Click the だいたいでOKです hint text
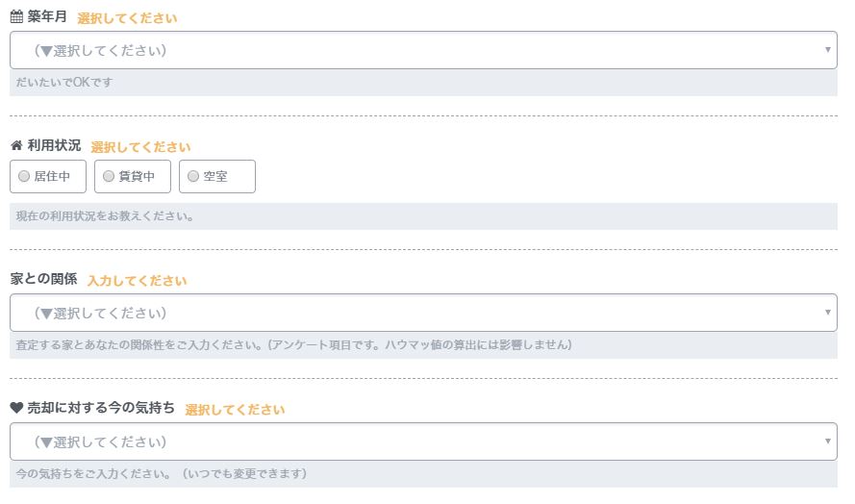The height and width of the screenshot is (504, 855). (64, 83)
